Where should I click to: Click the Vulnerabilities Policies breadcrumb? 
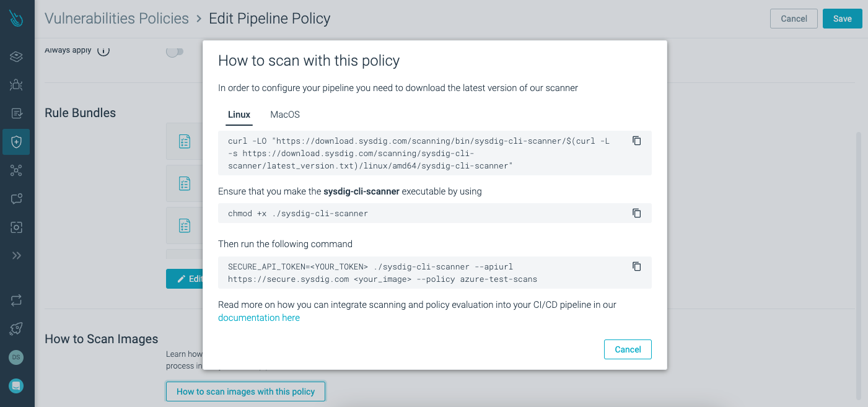[x=116, y=19]
